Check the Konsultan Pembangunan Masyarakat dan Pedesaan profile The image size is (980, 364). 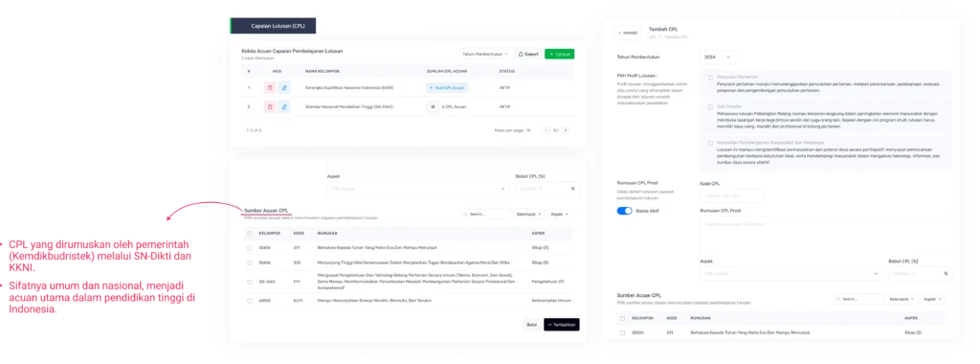tap(710, 143)
